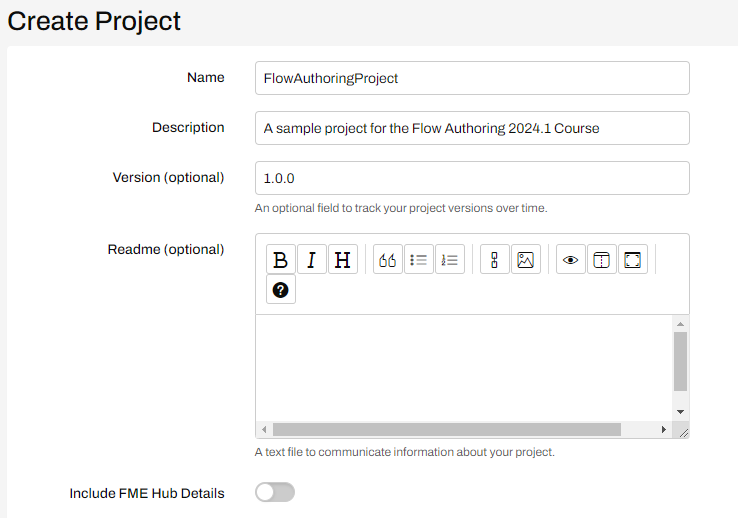Image resolution: width=738 pixels, height=518 pixels.
Task: Toggle fullscreen mode for Readme editor
Action: [633, 259]
